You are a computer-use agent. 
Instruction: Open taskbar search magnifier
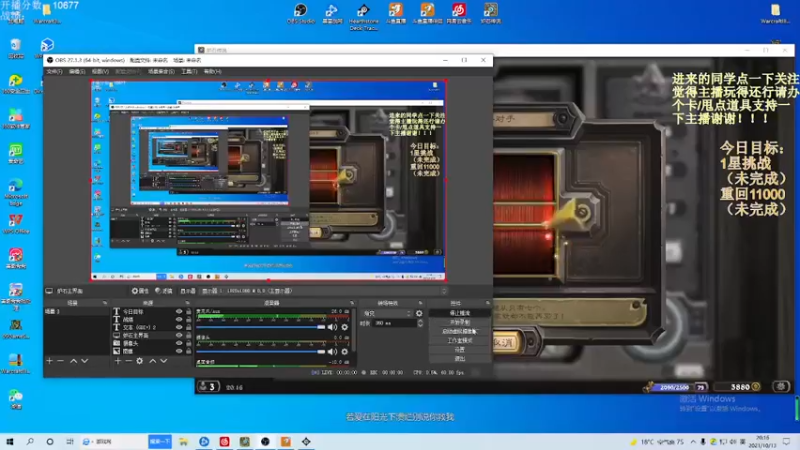30,441
